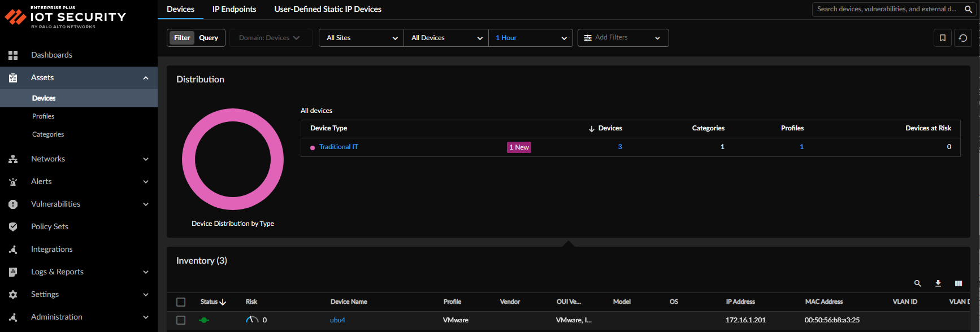This screenshot has height=332, width=980.
Task: Open the All Sites dropdown
Action: 361,38
